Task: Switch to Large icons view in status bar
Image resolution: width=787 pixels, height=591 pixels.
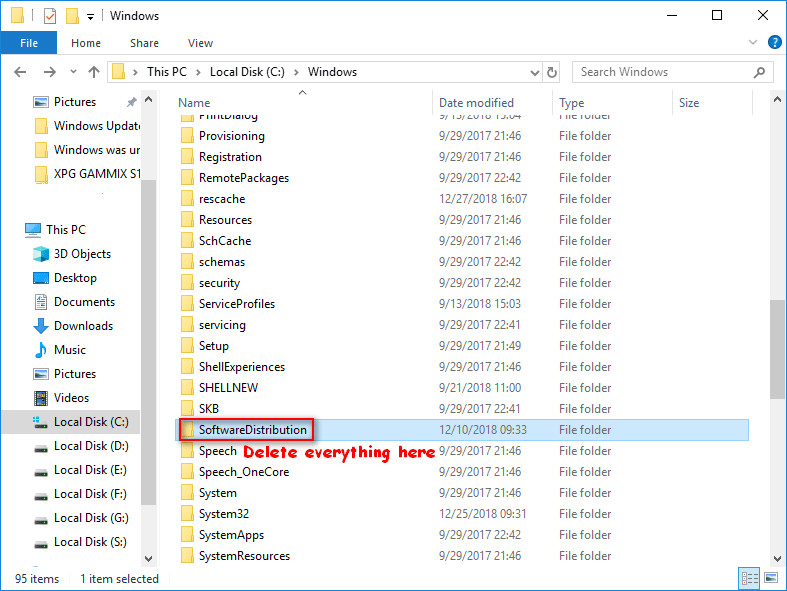Action: tap(771, 578)
